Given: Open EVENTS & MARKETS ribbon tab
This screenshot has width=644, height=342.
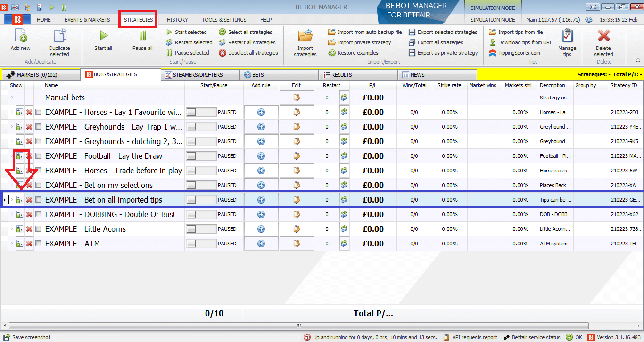Looking at the screenshot, I should (x=87, y=20).
